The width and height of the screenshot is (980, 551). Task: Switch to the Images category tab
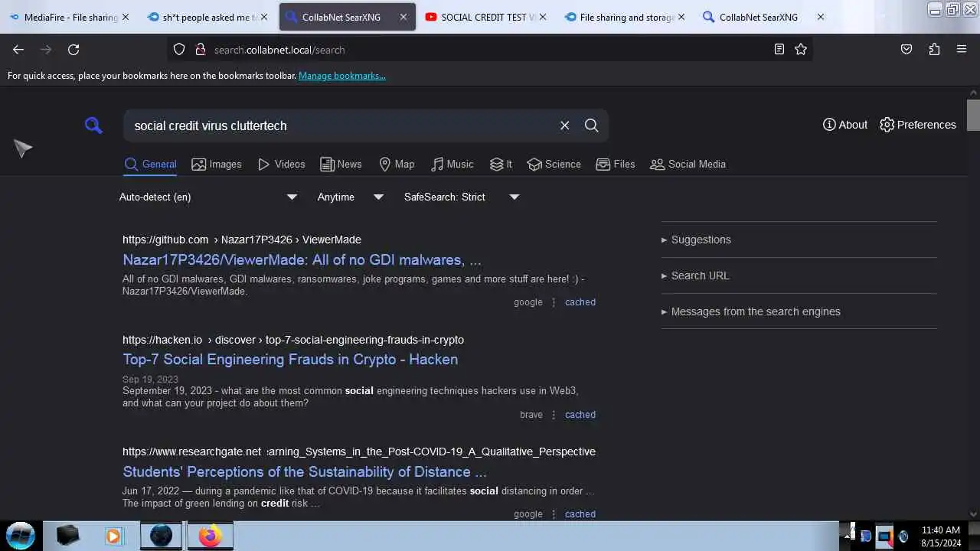click(217, 164)
